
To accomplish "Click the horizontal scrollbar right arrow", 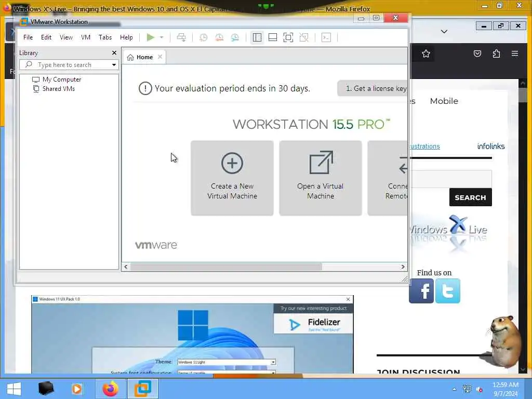I will point(403,267).
